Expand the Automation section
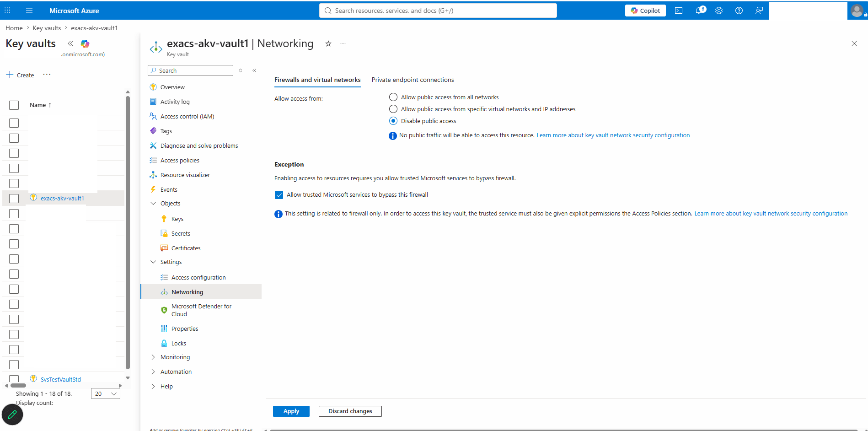 click(153, 372)
